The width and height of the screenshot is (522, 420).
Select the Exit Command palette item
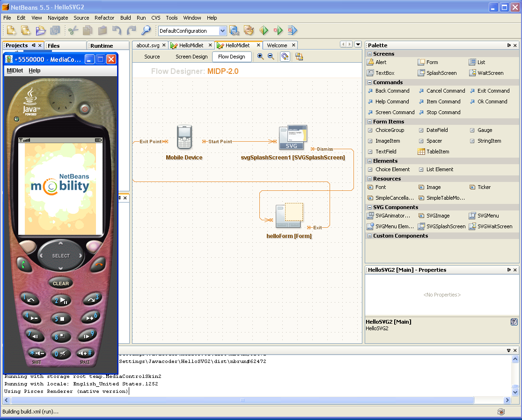490,91
